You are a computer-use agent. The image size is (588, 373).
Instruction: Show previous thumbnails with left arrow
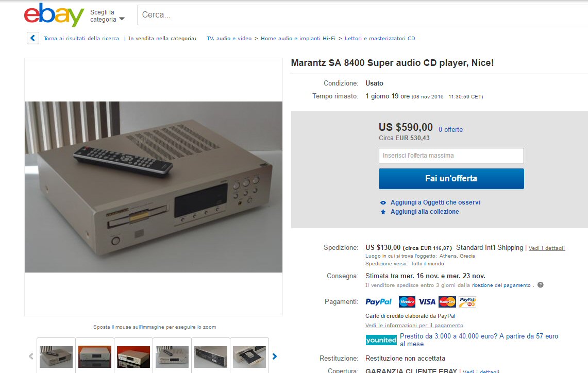(31, 356)
